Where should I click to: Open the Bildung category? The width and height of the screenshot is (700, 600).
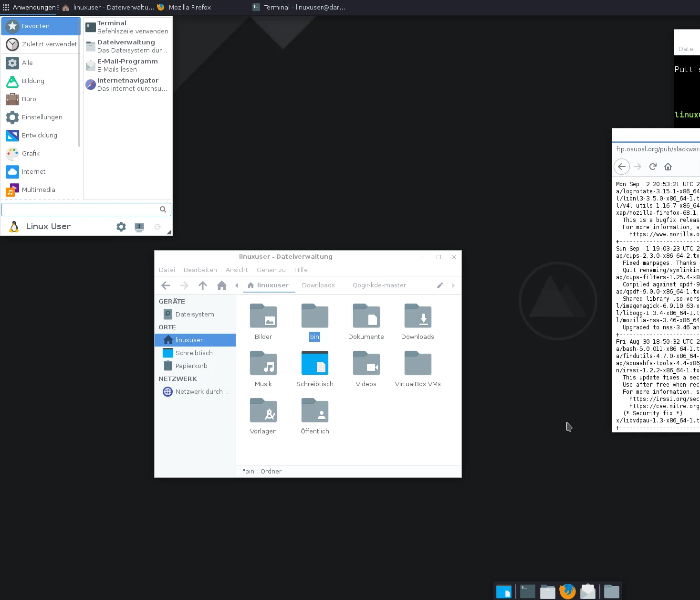pos(41,81)
